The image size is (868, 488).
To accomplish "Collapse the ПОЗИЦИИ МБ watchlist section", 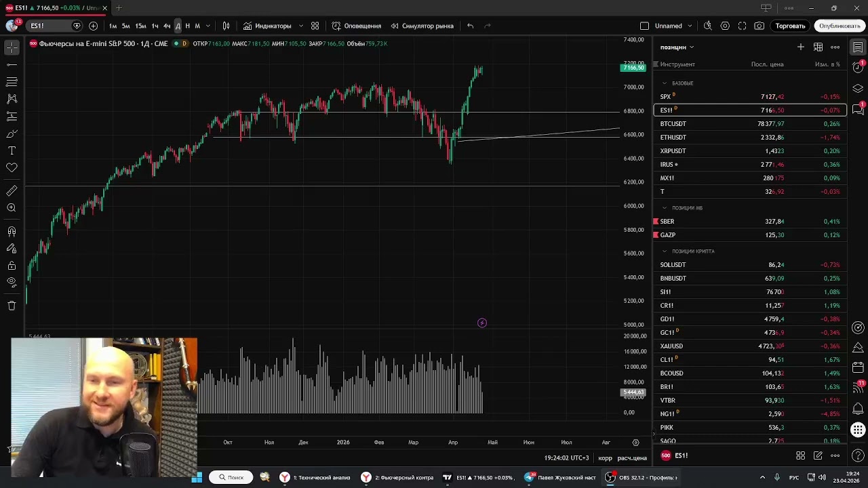I will [x=665, y=207].
